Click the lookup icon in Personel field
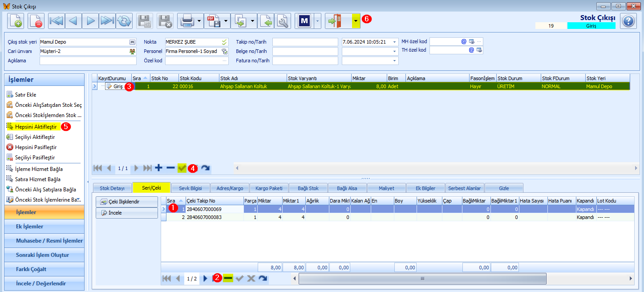This screenshot has height=292, width=644. pyautogui.click(x=224, y=51)
